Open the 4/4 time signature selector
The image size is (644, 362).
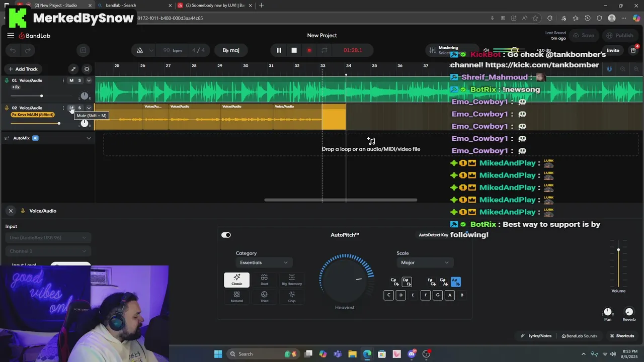click(198, 50)
